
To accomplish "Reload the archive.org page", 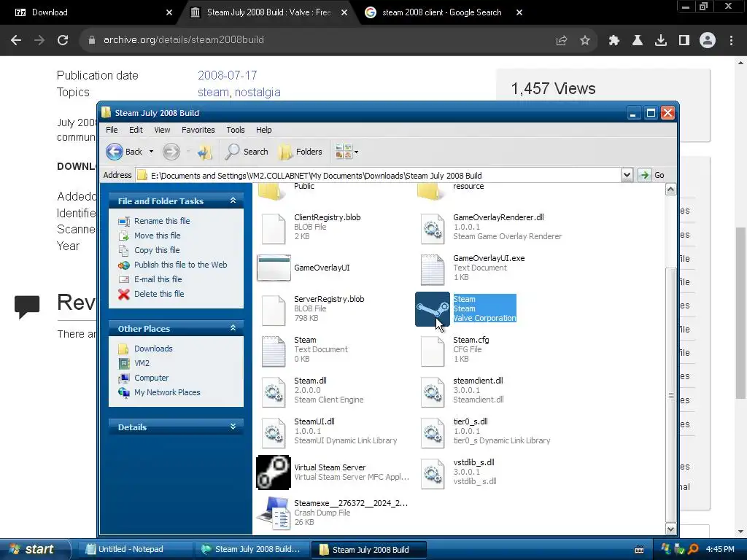I will coord(63,40).
